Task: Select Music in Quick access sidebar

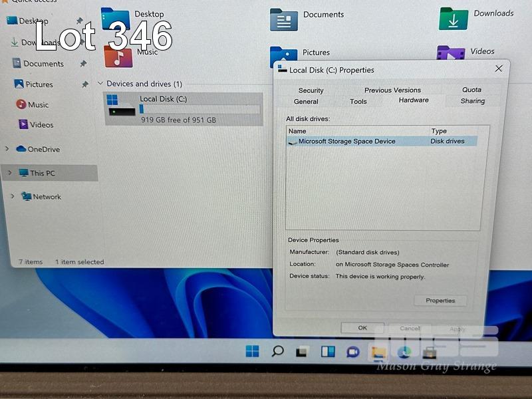Action: tap(38, 104)
